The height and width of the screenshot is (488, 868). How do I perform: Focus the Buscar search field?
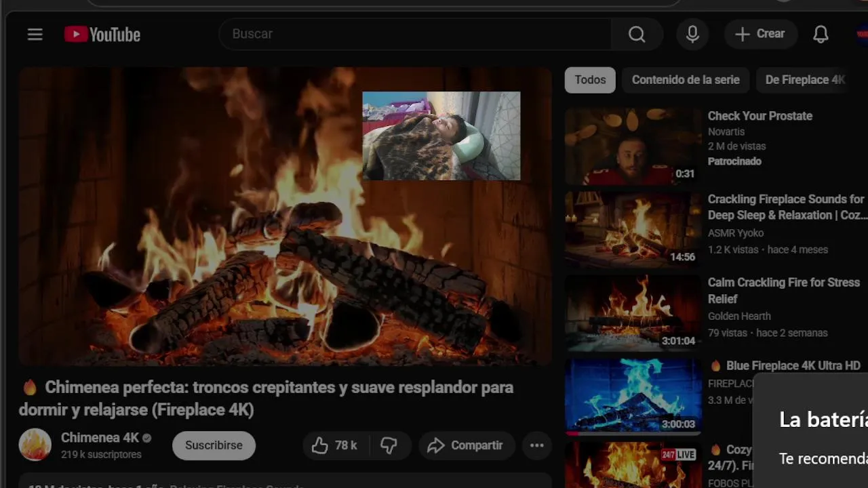click(415, 34)
